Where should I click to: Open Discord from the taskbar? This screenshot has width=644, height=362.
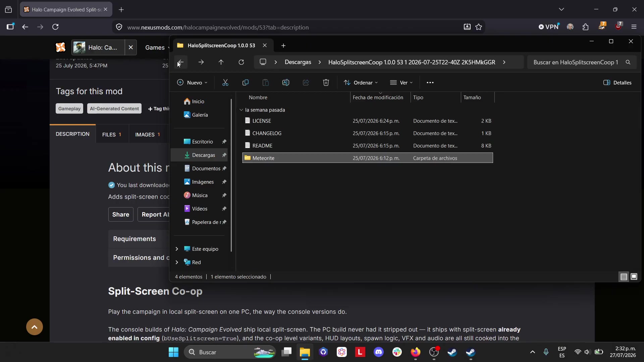(x=379, y=352)
